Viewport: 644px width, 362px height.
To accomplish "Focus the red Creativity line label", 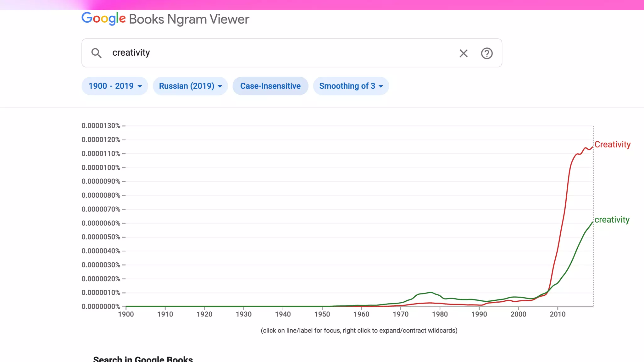I will 612,145.
